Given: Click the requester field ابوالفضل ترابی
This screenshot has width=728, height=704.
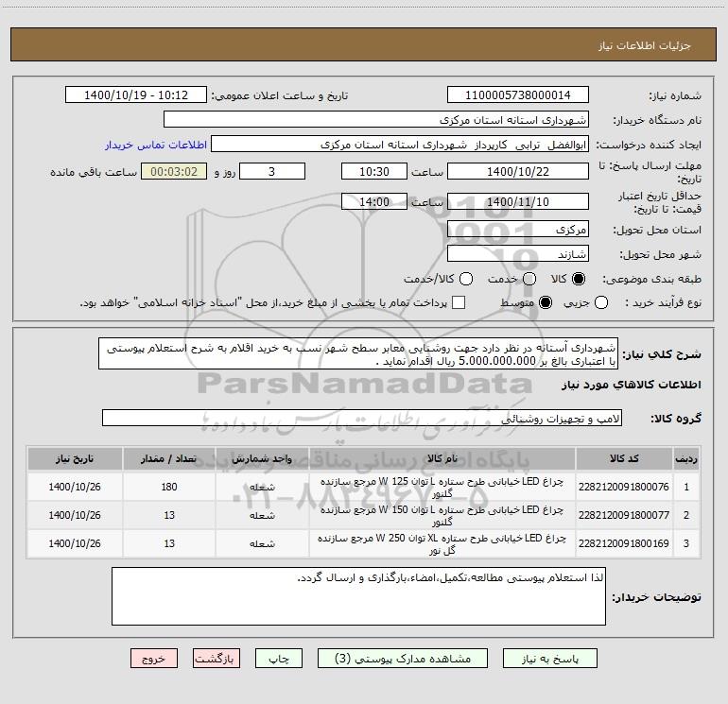Looking at the screenshot, I should [400, 145].
